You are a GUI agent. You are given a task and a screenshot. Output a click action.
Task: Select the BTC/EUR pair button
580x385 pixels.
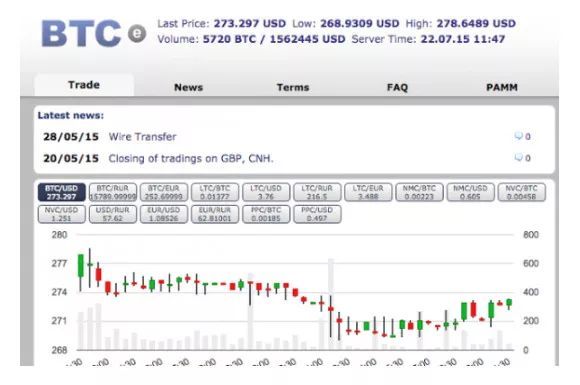pyautogui.click(x=164, y=192)
